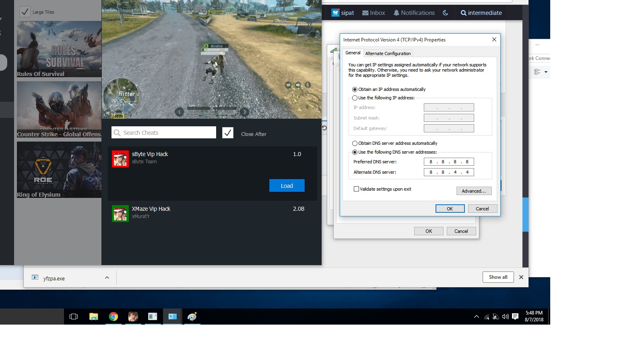Open the view options dropdown arrow
The image size is (644, 362).
pyautogui.click(x=546, y=72)
